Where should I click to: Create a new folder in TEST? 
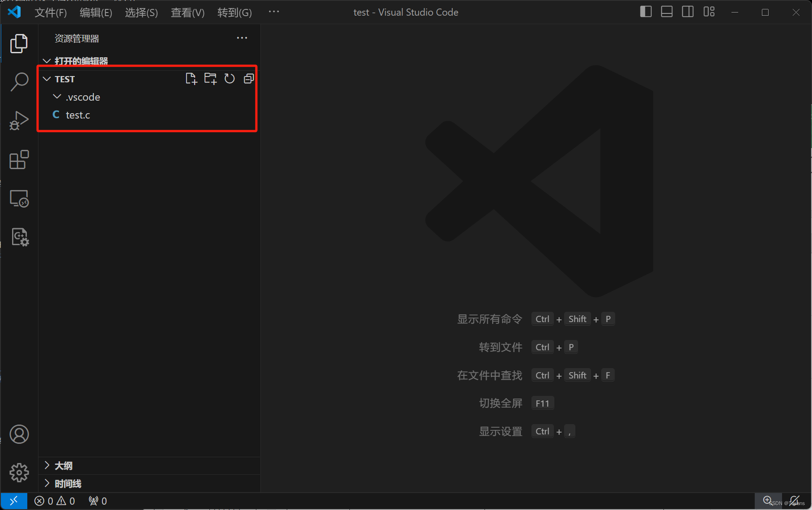pyautogui.click(x=210, y=79)
